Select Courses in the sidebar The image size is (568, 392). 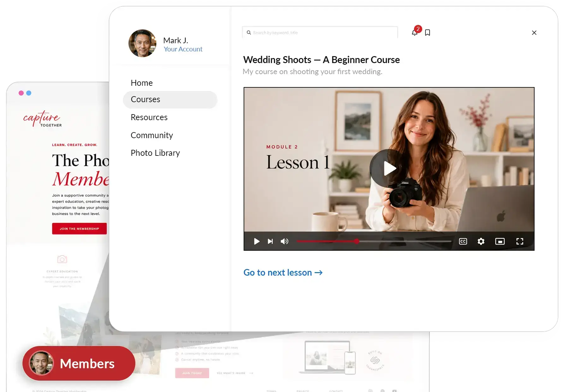point(170,100)
